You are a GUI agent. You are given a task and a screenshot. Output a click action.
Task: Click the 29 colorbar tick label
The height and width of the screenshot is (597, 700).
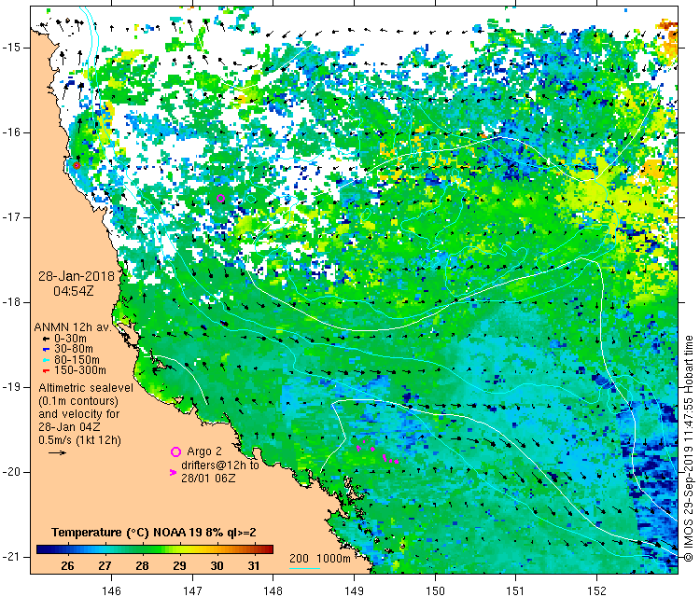pos(179,566)
